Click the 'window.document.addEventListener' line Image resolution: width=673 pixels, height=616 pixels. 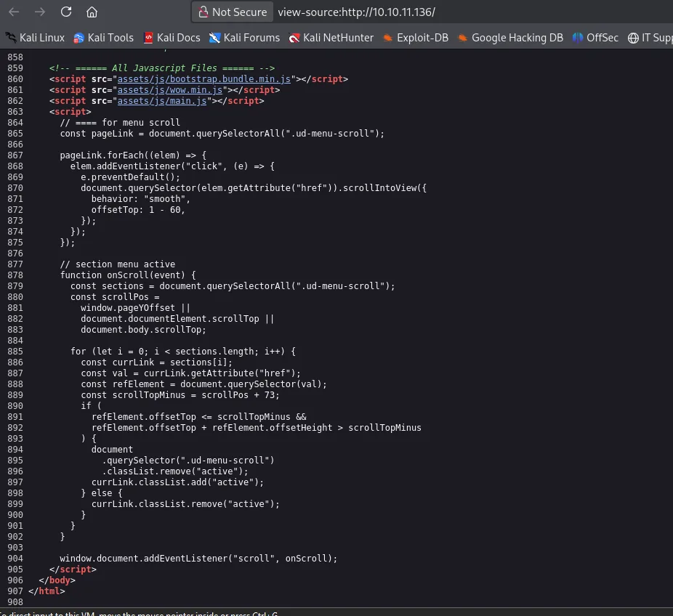tap(198, 558)
